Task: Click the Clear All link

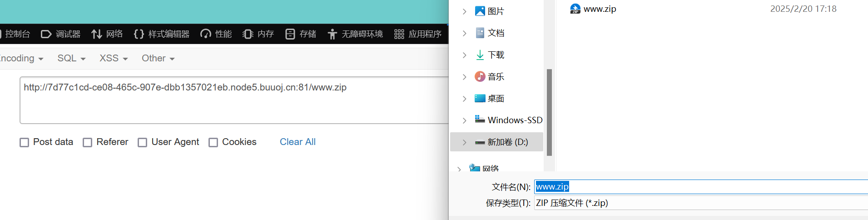Action: click(x=298, y=142)
